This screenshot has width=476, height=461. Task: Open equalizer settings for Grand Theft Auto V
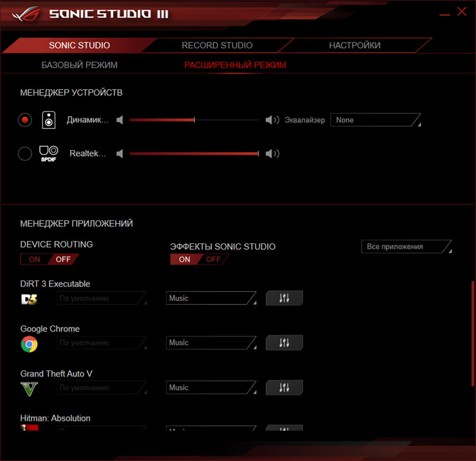[284, 388]
